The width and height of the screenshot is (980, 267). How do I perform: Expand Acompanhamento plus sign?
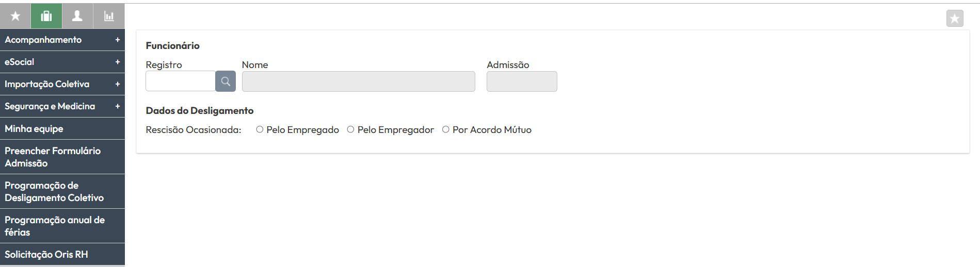click(118, 40)
